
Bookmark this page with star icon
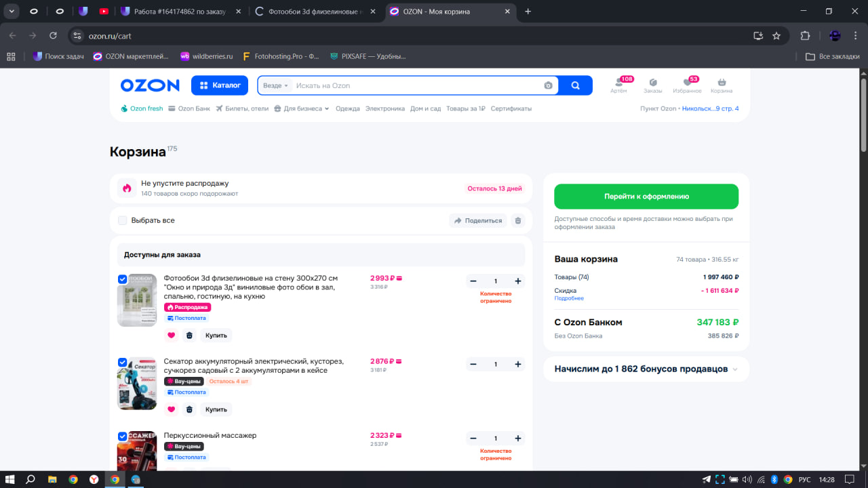[x=776, y=36]
